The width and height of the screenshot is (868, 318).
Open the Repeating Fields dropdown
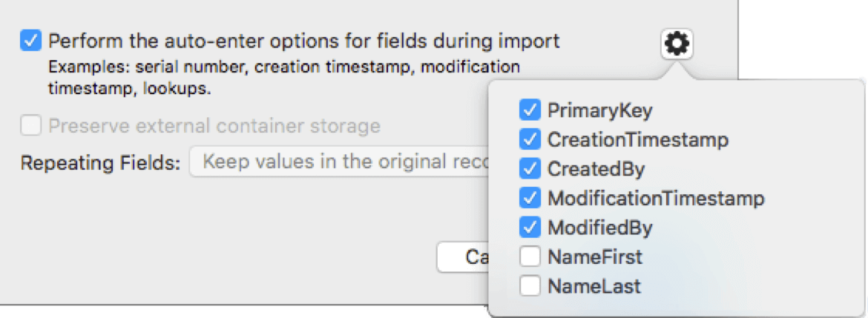[x=339, y=162]
